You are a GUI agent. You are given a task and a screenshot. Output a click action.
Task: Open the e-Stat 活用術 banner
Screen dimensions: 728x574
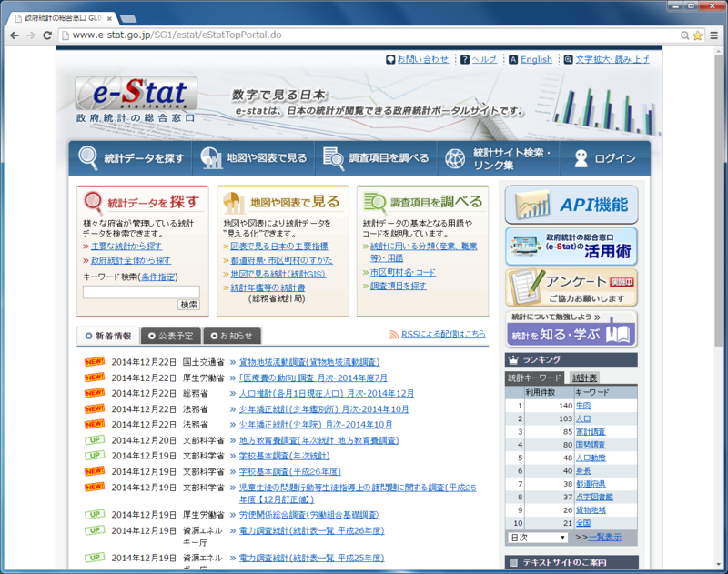pyautogui.click(x=571, y=247)
